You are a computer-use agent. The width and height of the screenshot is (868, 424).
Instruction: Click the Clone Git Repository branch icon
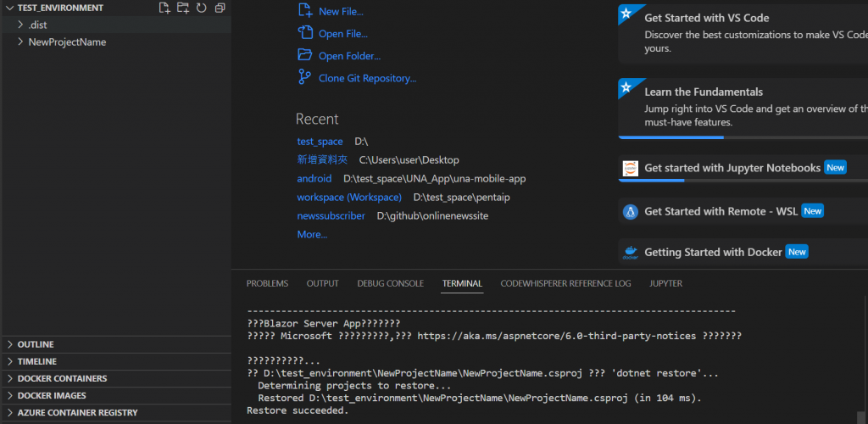[304, 77]
